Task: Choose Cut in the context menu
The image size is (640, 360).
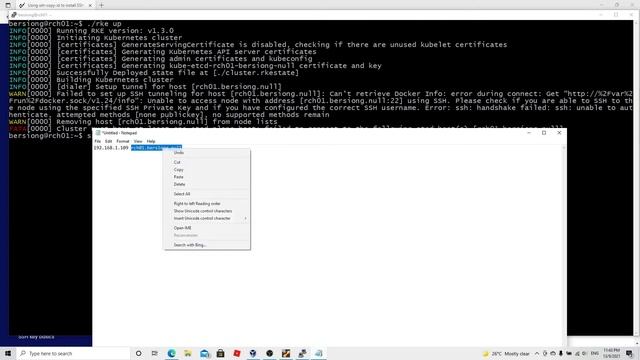Action: 207,162
